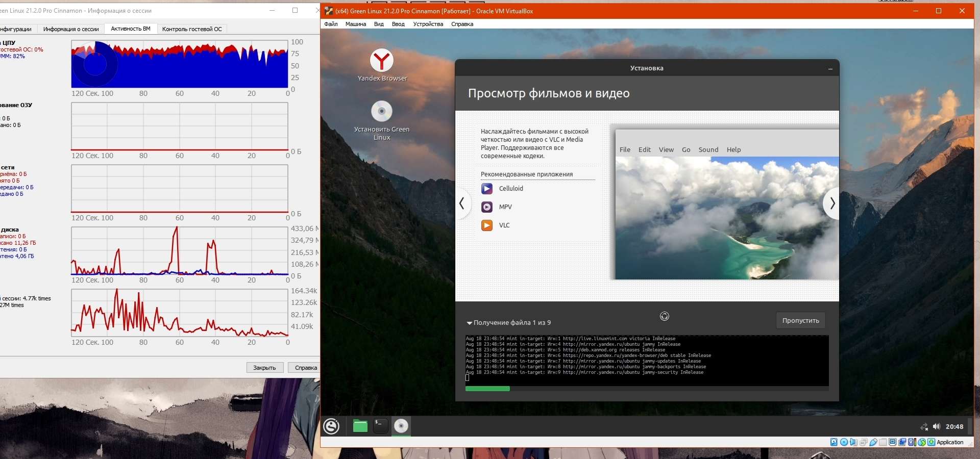Click the VirtualBox shared folders status indicator
Image resolution: width=980 pixels, height=459 pixels.
pos(883,442)
